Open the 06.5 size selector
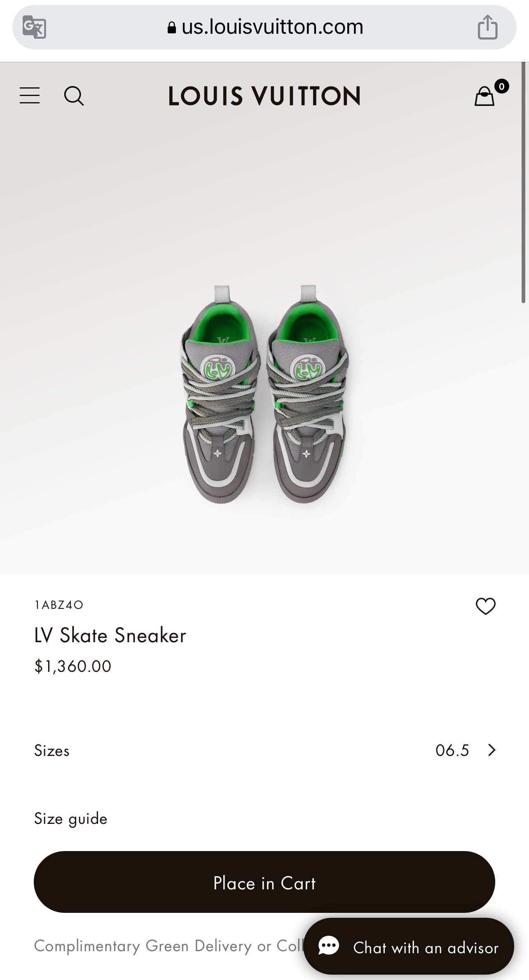This screenshot has height=980, width=529. coord(452,751)
